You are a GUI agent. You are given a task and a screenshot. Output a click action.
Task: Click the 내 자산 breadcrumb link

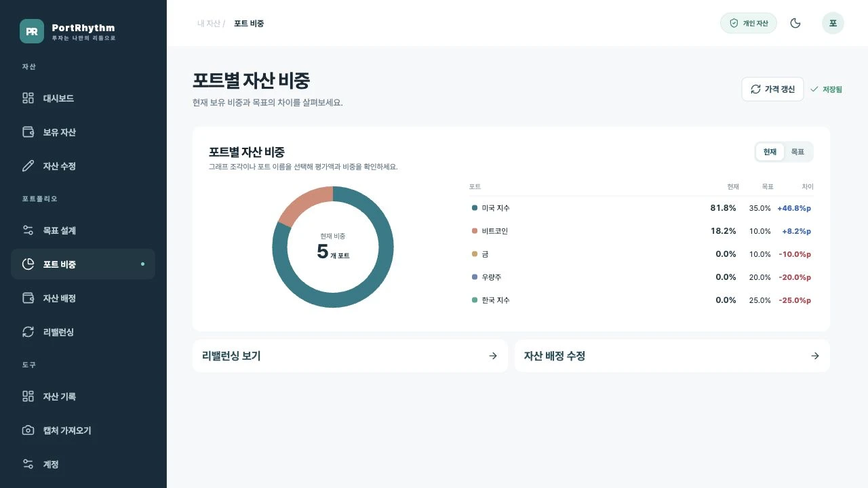pyautogui.click(x=209, y=23)
